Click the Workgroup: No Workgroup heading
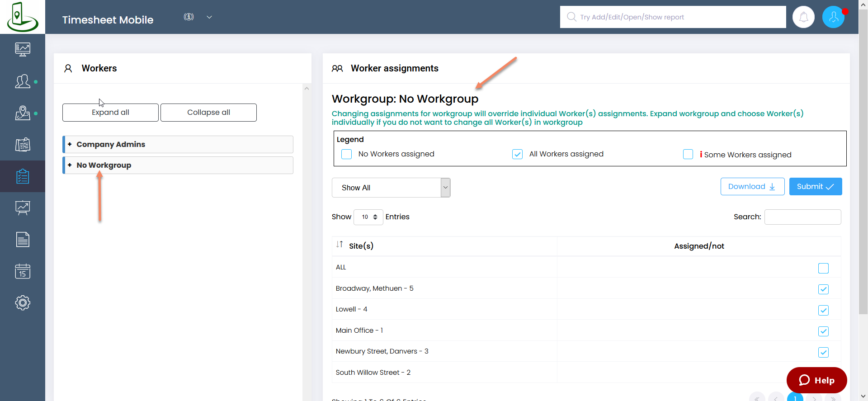The image size is (868, 401). pos(405,99)
